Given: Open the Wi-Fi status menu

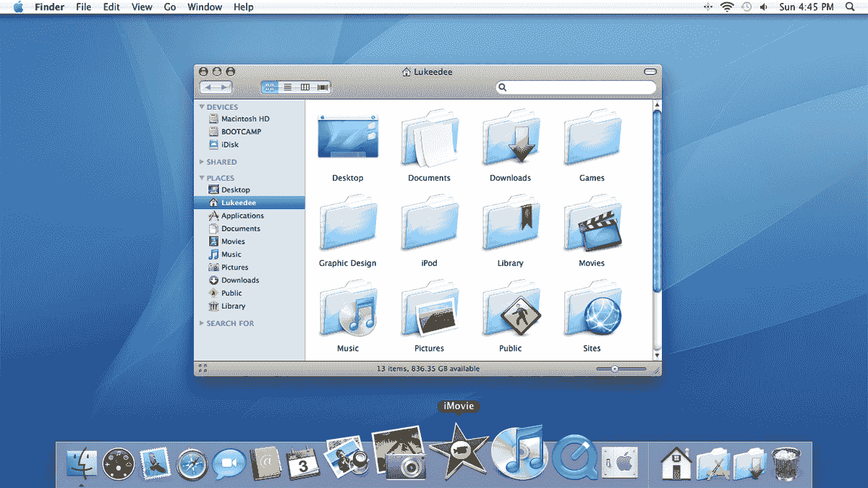Looking at the screenshot, I should coord(727,7).
